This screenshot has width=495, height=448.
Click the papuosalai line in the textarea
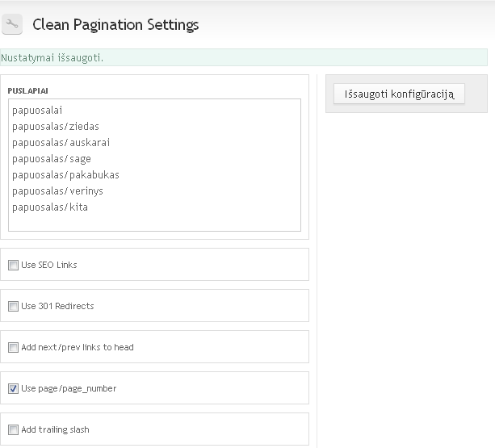[x=37, y=111]
